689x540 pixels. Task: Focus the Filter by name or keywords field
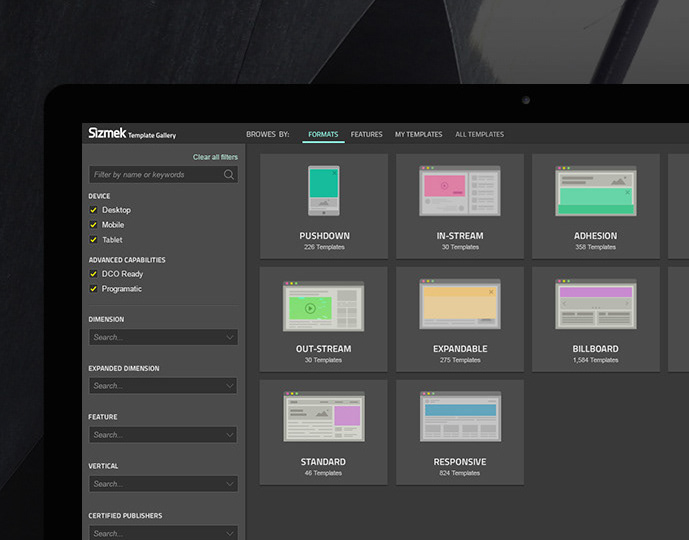coord(163,174)
